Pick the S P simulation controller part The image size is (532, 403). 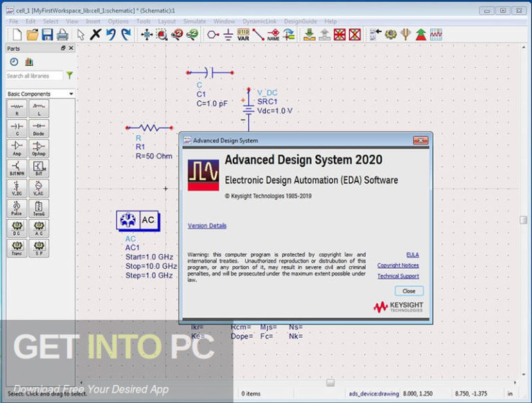[x=39, y=249]
